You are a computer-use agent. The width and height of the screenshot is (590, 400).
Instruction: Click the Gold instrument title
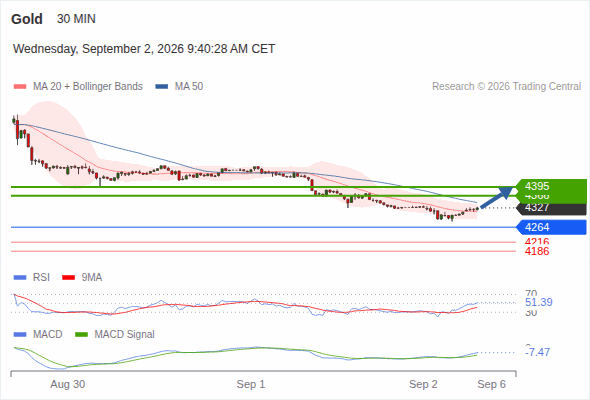(x=27, y=19)
